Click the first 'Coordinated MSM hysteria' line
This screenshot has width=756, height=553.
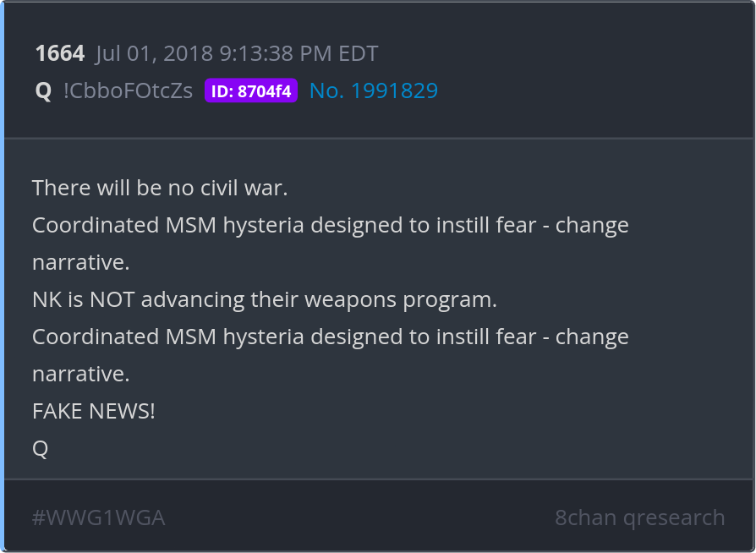tap(331, 225)
